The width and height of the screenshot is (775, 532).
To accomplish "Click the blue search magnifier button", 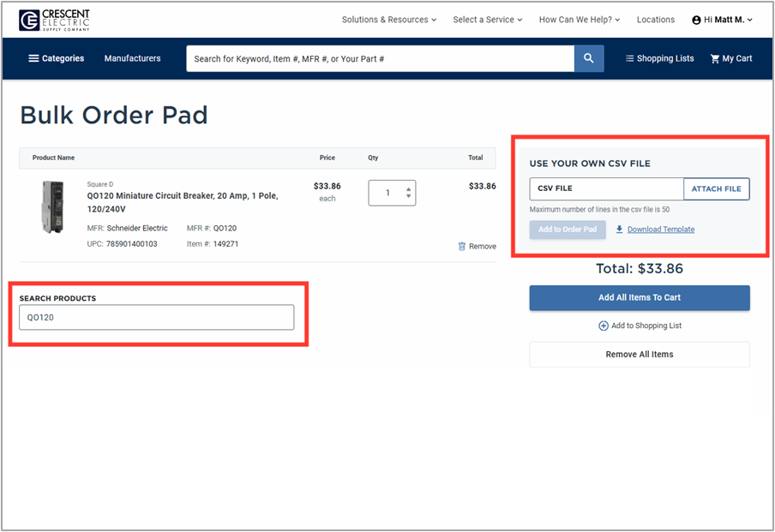I will (x=589, y=58).
